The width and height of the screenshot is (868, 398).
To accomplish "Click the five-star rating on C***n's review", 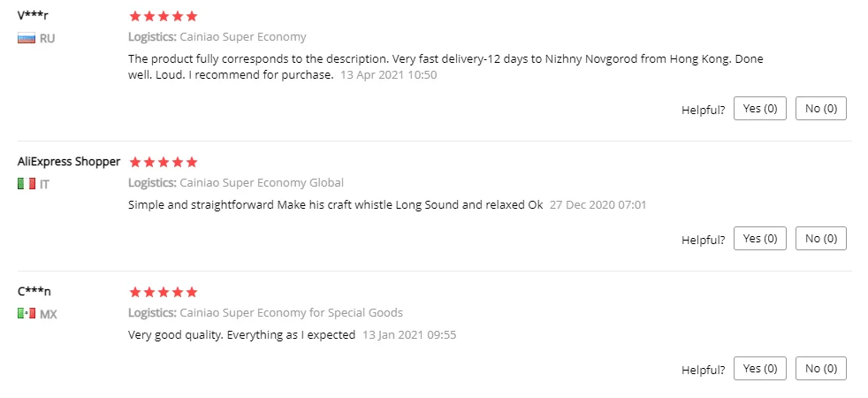I will point(163,292).
